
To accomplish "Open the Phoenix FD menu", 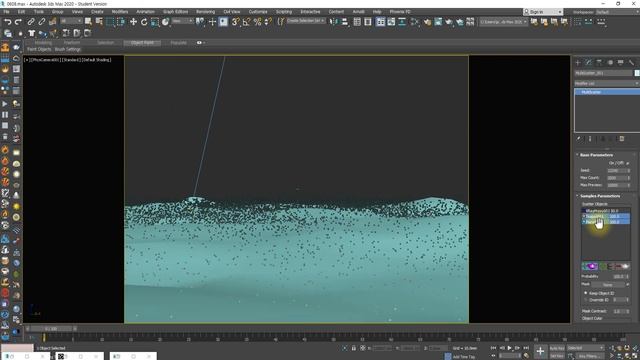I will 400,12.
